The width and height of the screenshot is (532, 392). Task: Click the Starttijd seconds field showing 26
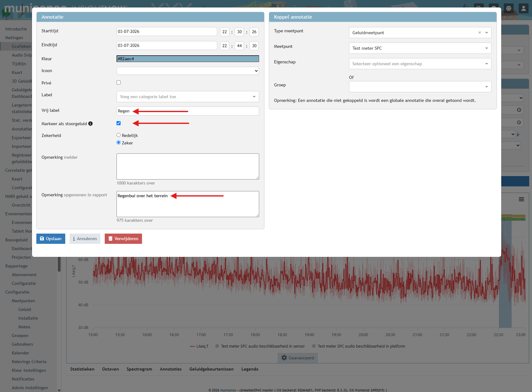[254, 32]
